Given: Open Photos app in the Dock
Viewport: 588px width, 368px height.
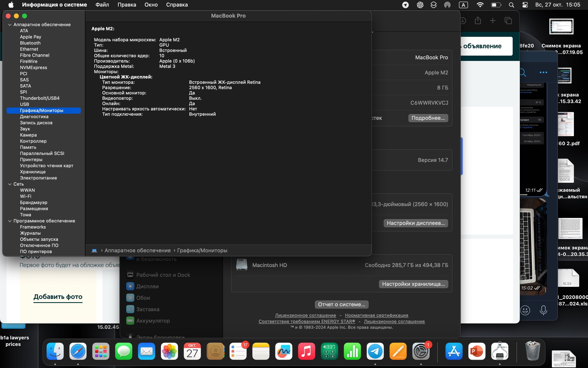Looking at the screenshot, I should click(x=169, y=351).
